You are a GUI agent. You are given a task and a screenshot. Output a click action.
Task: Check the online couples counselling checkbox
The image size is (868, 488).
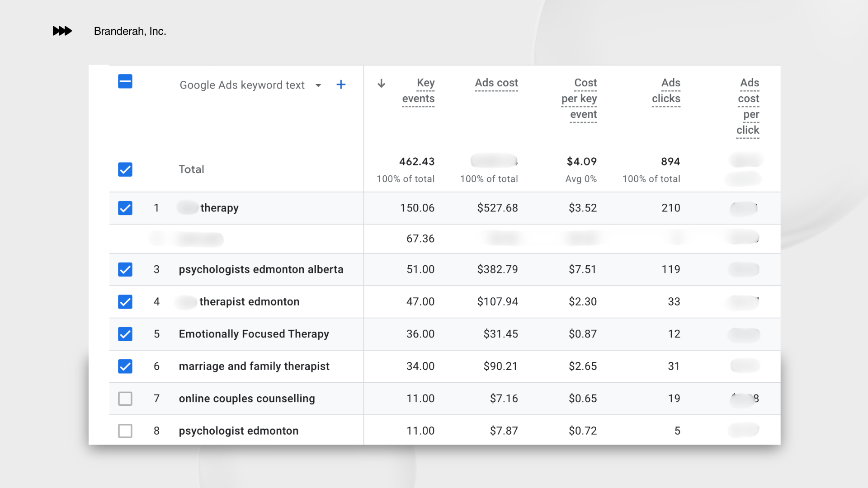[125, 399]
